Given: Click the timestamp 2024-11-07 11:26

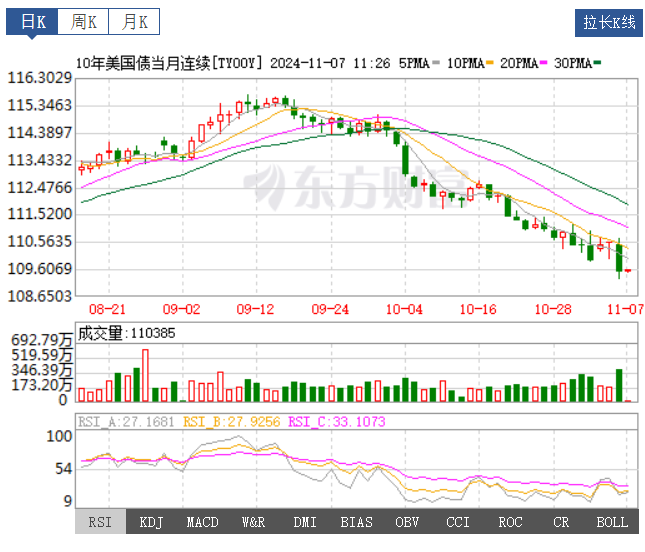Looking at the screenshot, I should coord(330,63).
